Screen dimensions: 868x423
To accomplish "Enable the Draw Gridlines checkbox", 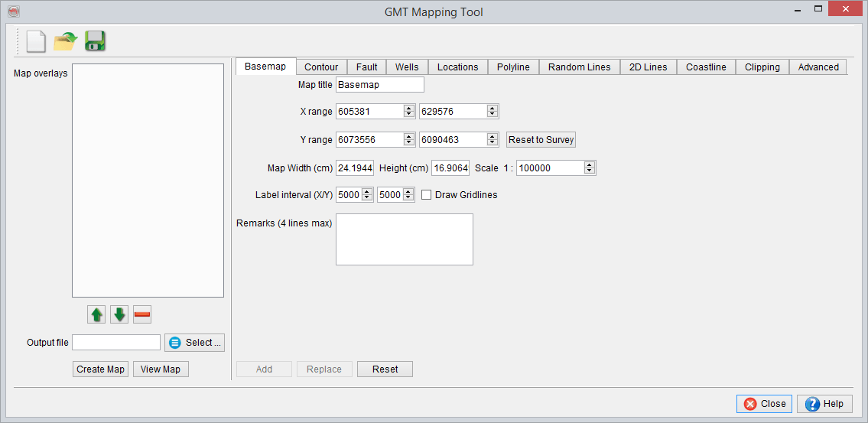I will coord(427,195).
